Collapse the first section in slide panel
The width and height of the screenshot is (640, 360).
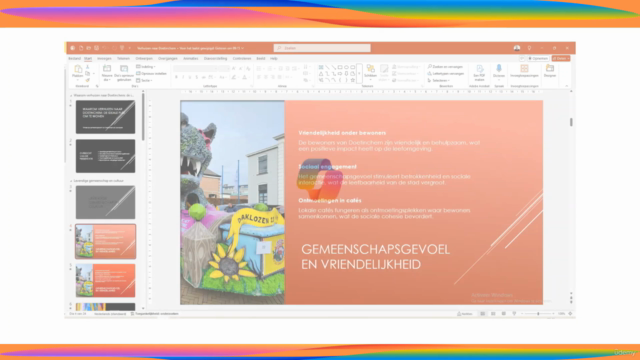pos(71,96)
